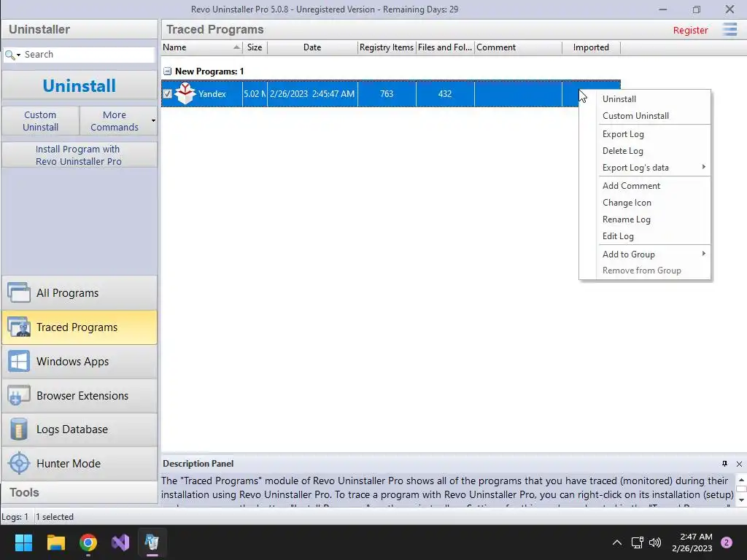This screenshot has width=747, height=560.
Task: Expand the Export Log's data submenu
Action: click(704, 167)
